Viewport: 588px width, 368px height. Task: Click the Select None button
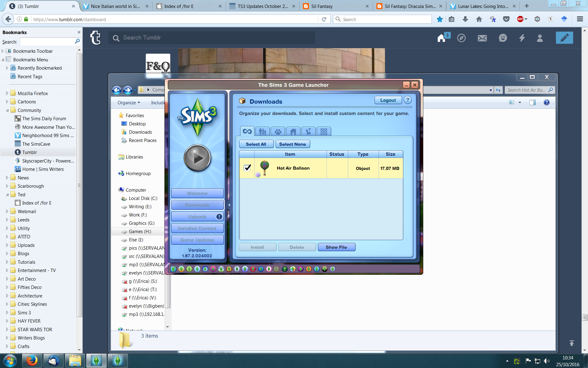(x=292, y=144)
